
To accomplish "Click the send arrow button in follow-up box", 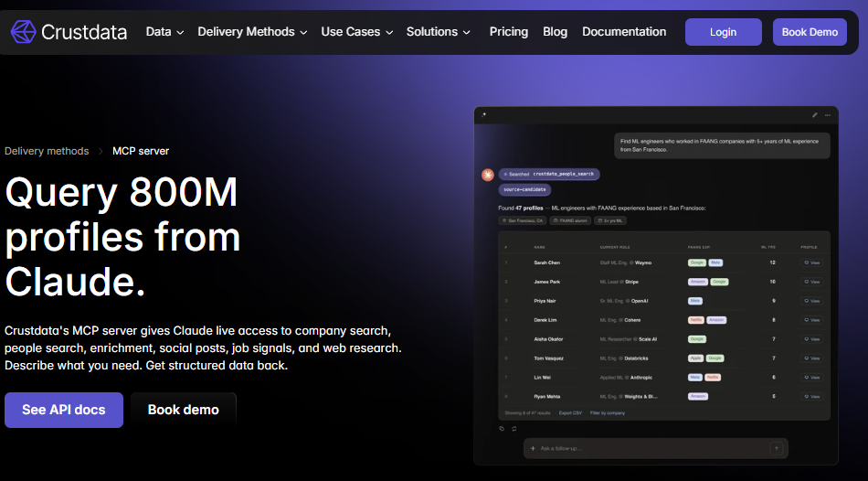I will (776, 448).
